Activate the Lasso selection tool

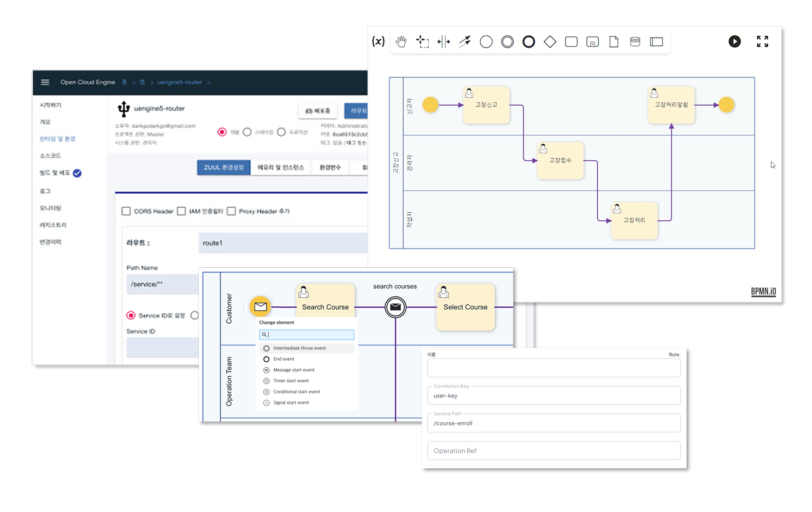422,42
